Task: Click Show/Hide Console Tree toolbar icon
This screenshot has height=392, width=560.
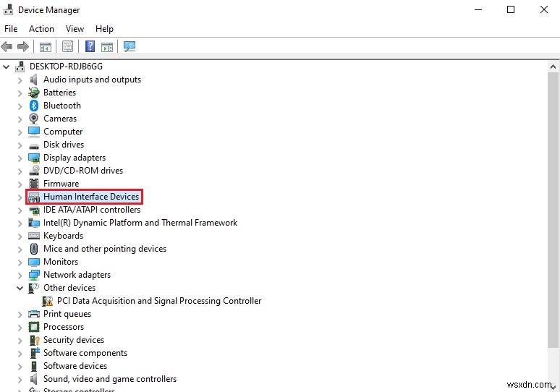Action: [46, 46]
